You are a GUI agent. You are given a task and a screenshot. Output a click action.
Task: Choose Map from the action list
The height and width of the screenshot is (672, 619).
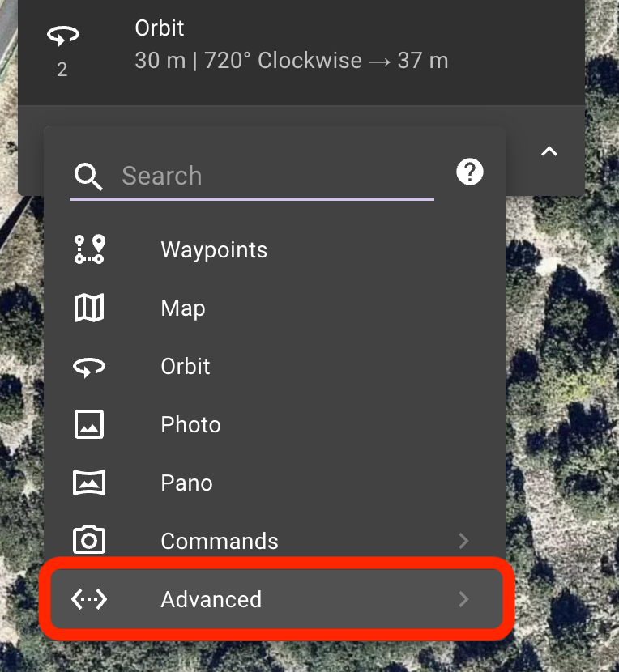point(275,308)
